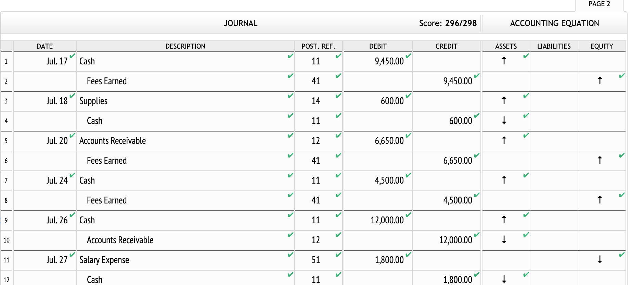Viewport: 644px width, 285px height.
Task: Select the PAGE 2 tab
Action: (599, 4)
